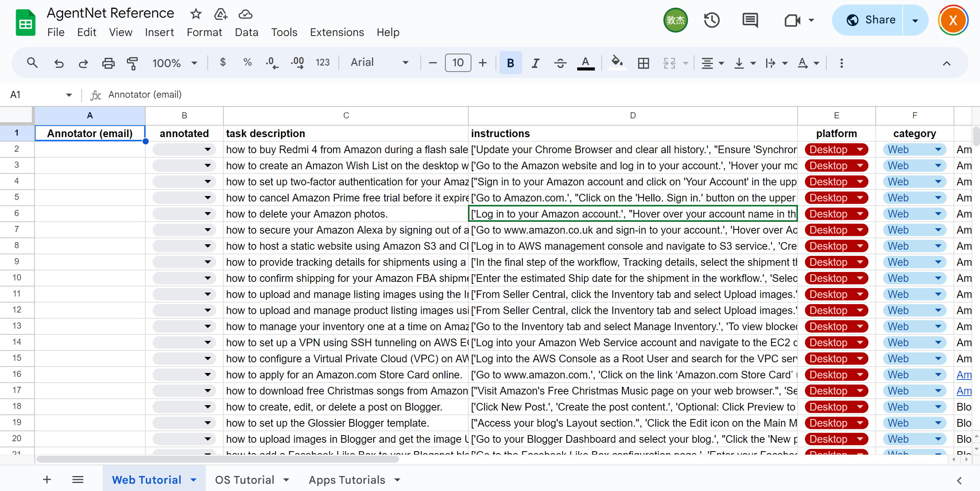The height and width of the screenshot is (491, 980).
Task: Open the Extensions menu
Action: [x=337, y=32]
